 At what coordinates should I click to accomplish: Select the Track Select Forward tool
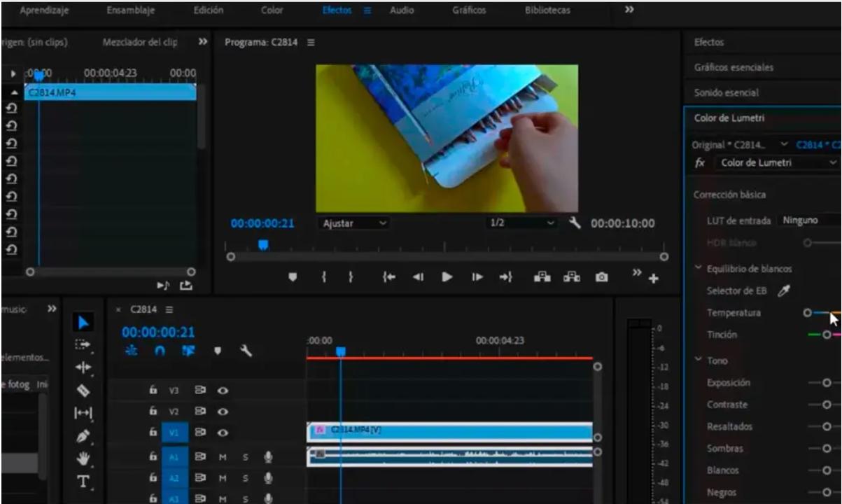pos(83,344)
